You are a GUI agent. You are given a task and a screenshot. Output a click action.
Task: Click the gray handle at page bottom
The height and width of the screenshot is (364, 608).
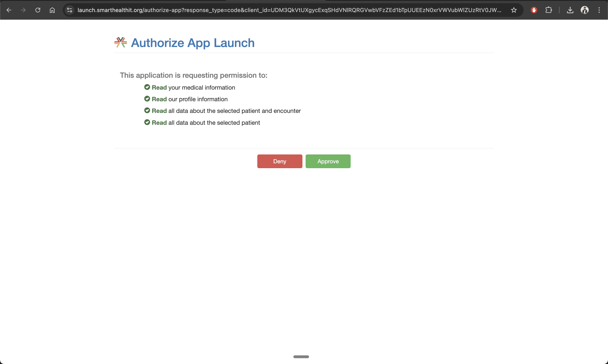point(301,357)
